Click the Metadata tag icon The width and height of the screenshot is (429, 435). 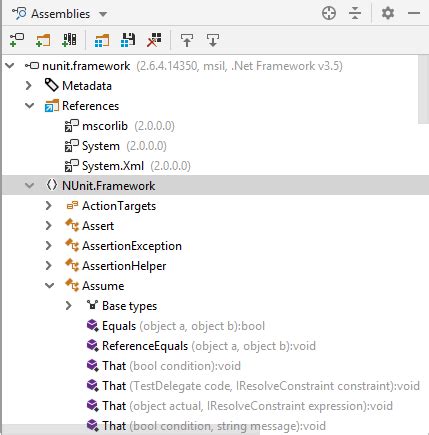tap(51, 85)
